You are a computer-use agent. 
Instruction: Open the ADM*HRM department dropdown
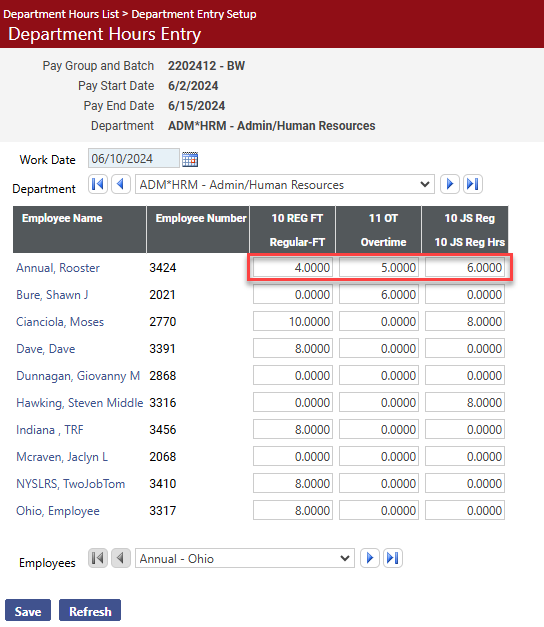click(285, 184)
